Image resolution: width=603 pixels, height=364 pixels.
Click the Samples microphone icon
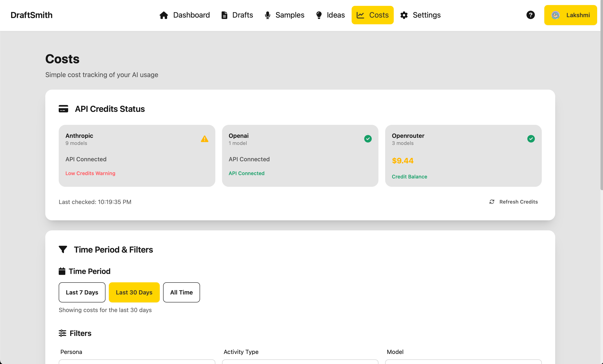pyautogui.click(x=268, y=15)
